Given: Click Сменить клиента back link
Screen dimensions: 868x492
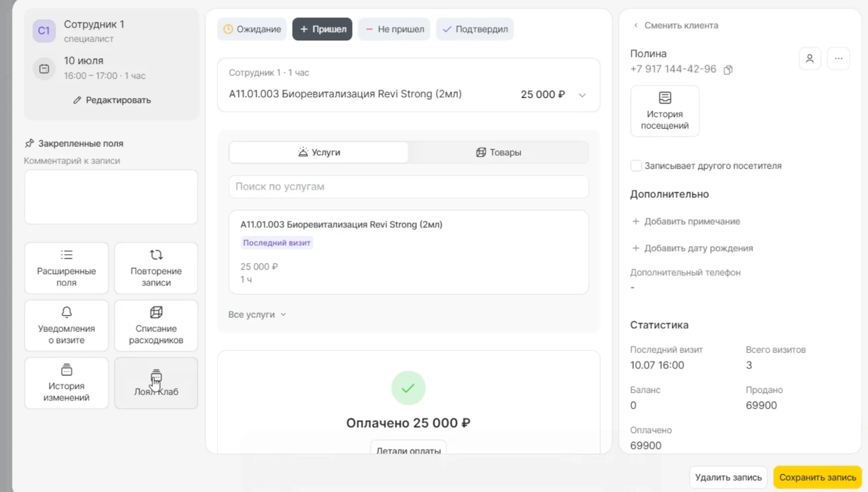Looking at the screenshot, I should coord(675,25).
